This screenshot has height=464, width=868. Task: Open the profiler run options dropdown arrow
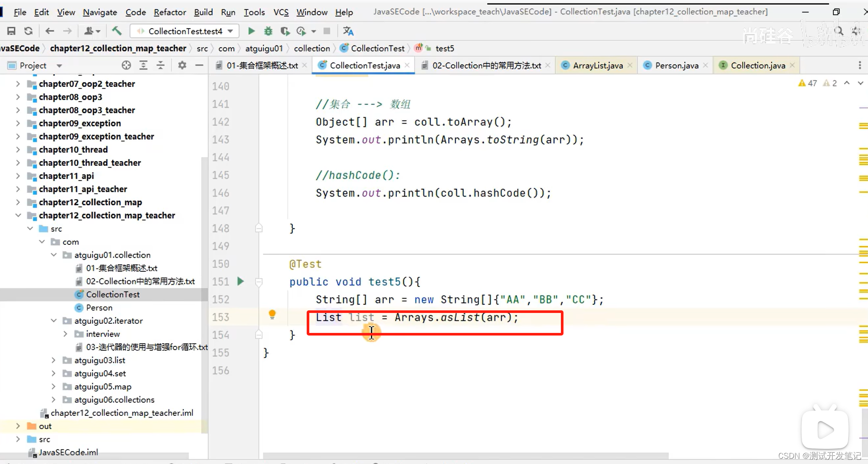[314, 31]
